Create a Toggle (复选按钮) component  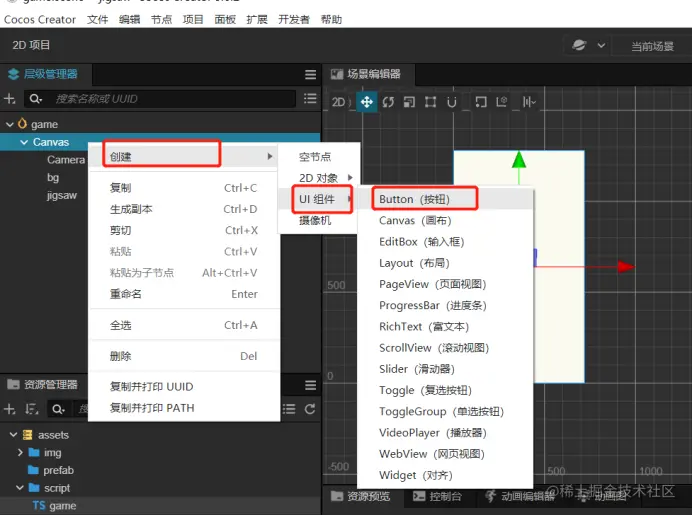click(445, 390)
